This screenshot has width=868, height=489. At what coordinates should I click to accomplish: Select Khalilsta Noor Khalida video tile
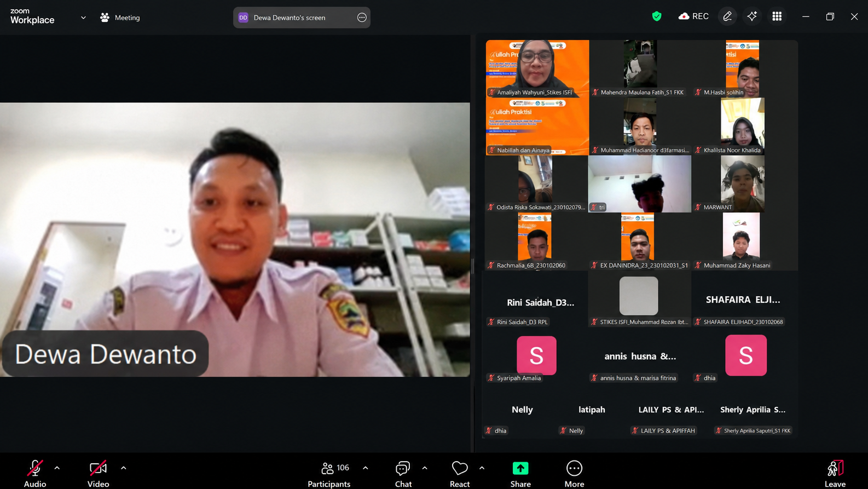744,126
